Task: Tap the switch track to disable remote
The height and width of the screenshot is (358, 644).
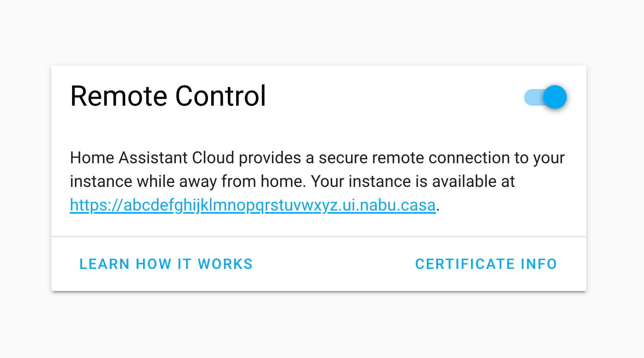Action: pos(532,97)
